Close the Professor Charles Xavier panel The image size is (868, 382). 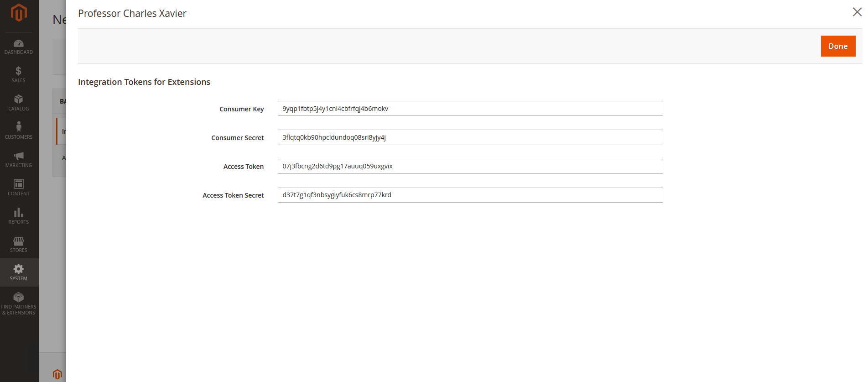pyautogui.click(x=857, y=12)
